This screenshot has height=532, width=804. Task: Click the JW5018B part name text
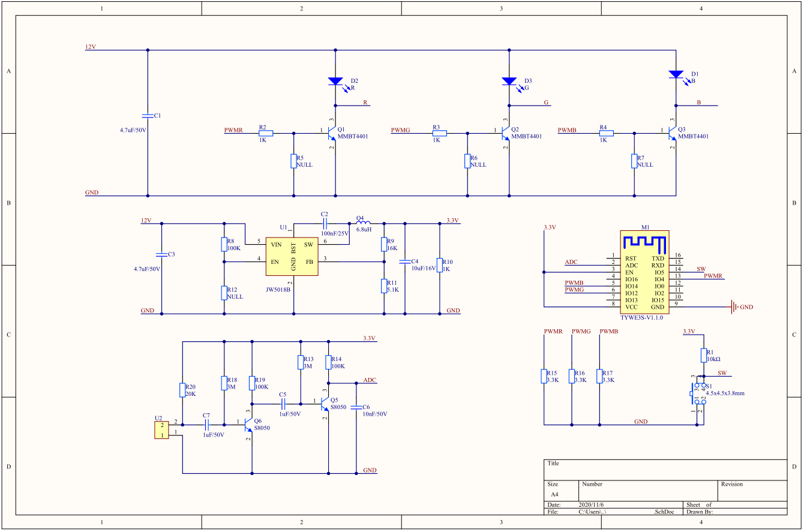[278, 290]
